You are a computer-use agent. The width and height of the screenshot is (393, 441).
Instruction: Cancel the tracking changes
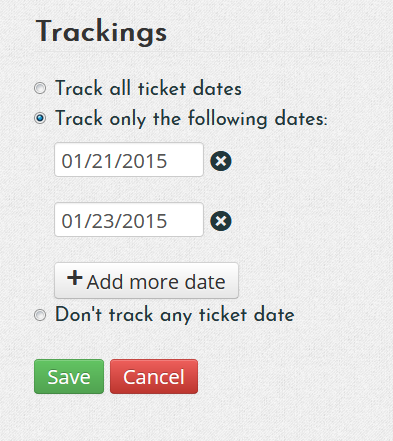(x=154, y=377)
